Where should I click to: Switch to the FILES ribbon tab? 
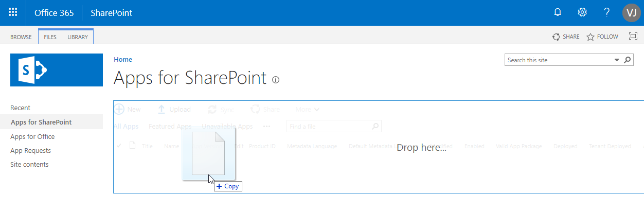tap(50, 37)
